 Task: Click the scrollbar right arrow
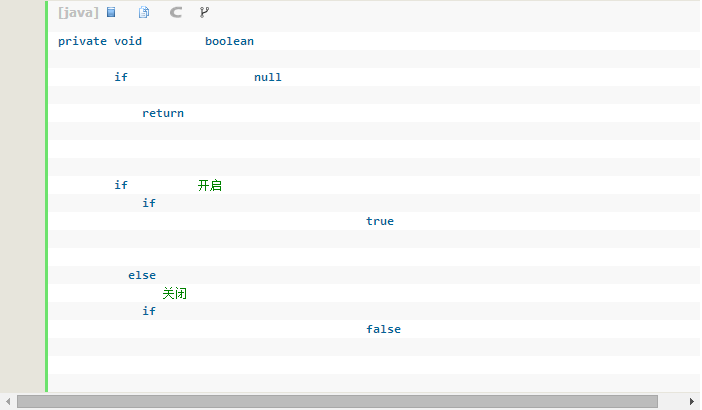[692, 401]
